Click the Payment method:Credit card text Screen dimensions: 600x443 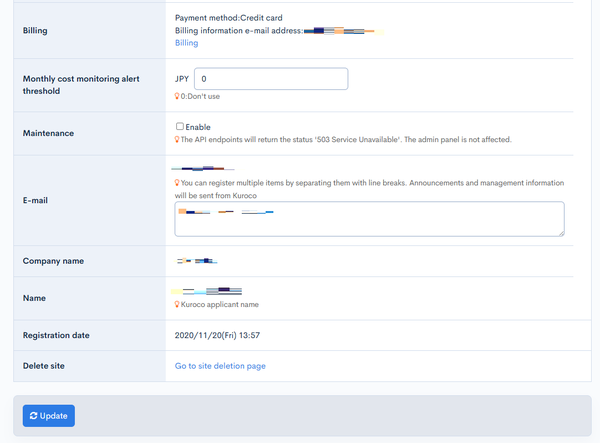tap(228, 18)
